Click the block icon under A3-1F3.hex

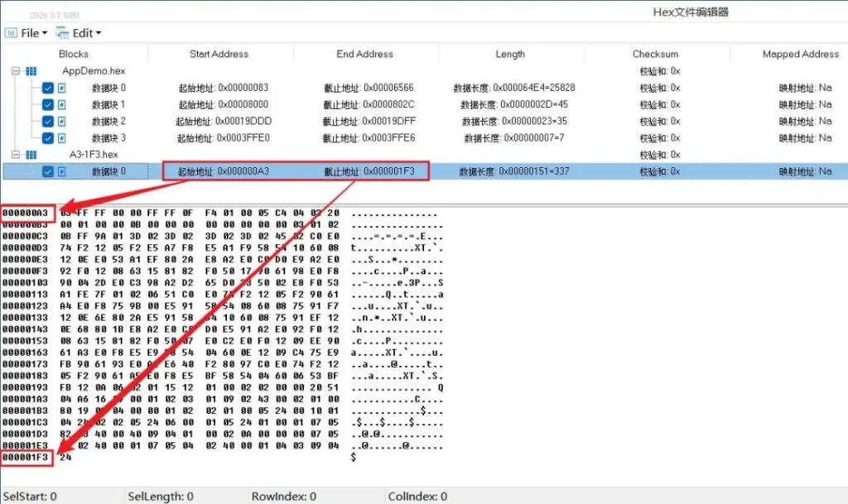tap(62, 171)
